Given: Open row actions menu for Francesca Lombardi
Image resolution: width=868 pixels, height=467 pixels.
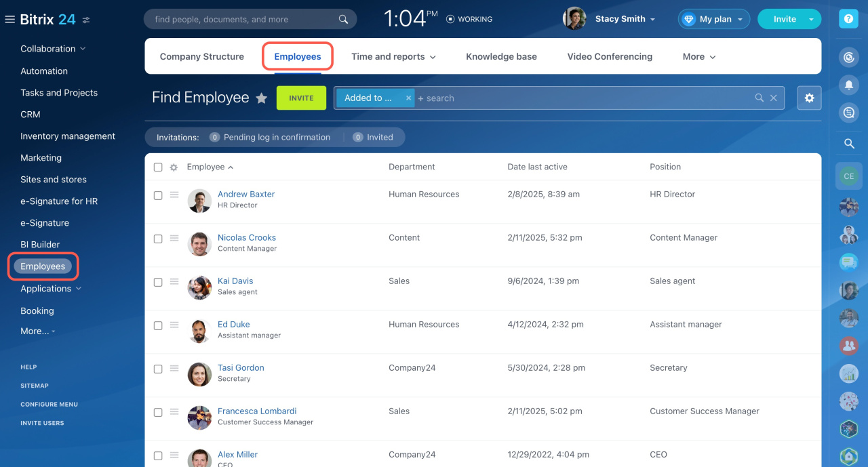Looking at the screenshot, I should [x=174, y=412].
